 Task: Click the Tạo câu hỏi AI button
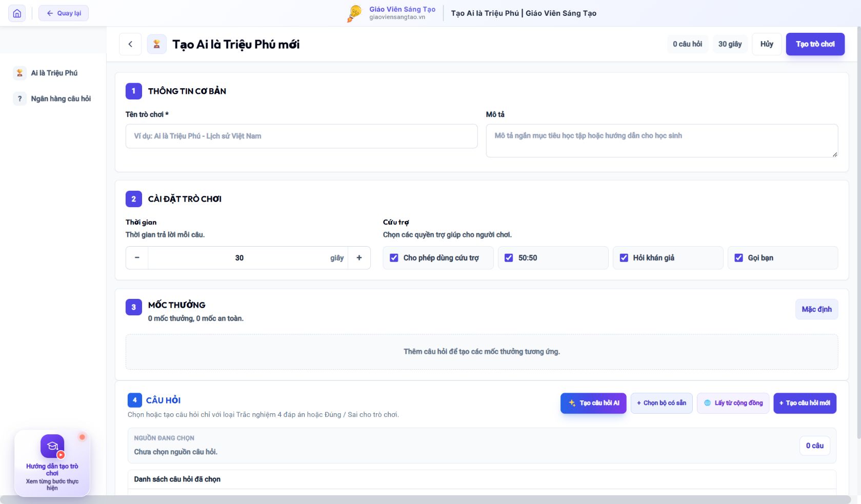click(593, 403)
